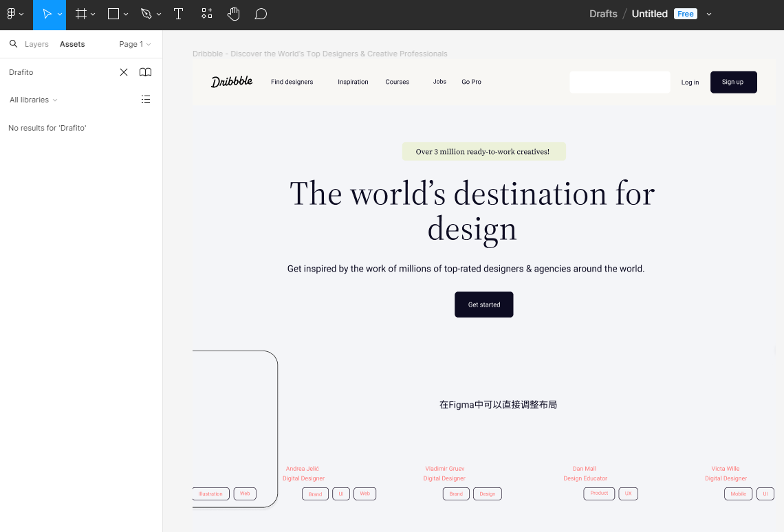The width and height of the screenshot is (784, 532).
Task: Switch to the Layers tab
Action: click(x=36, y=44)
